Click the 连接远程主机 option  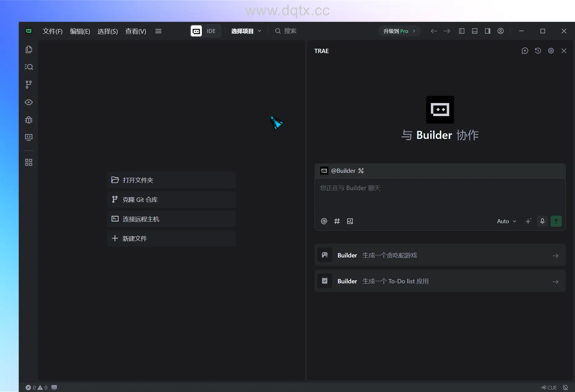(x=172, y=219)
